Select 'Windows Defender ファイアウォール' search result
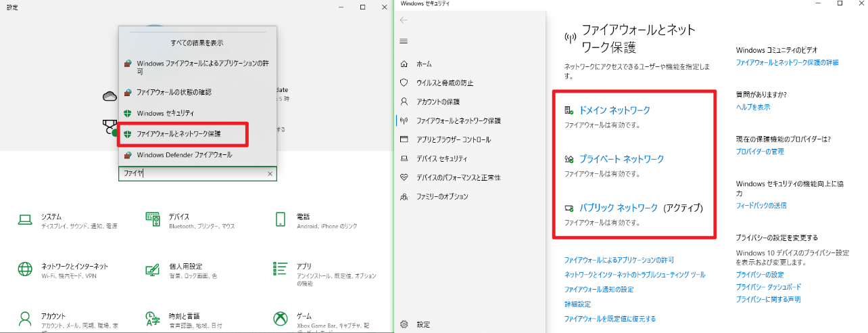868x333 pixels. point(197,155)
